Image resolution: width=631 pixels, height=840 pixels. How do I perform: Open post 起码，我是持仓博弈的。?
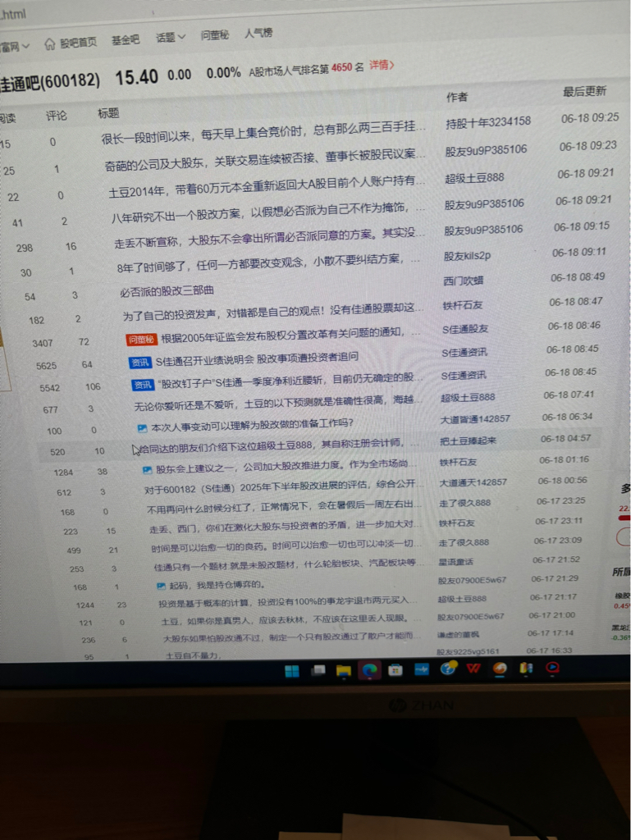tap(217, 585)
